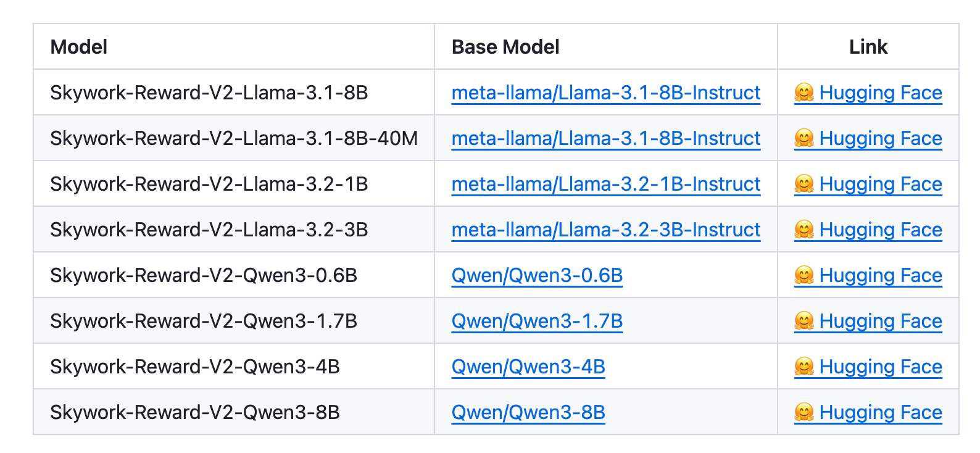Click hugging face emoji in Qwen3-4B row
The width and height of the screenshot is (980, 453).
pyautogui.click(x=804, y=367)
